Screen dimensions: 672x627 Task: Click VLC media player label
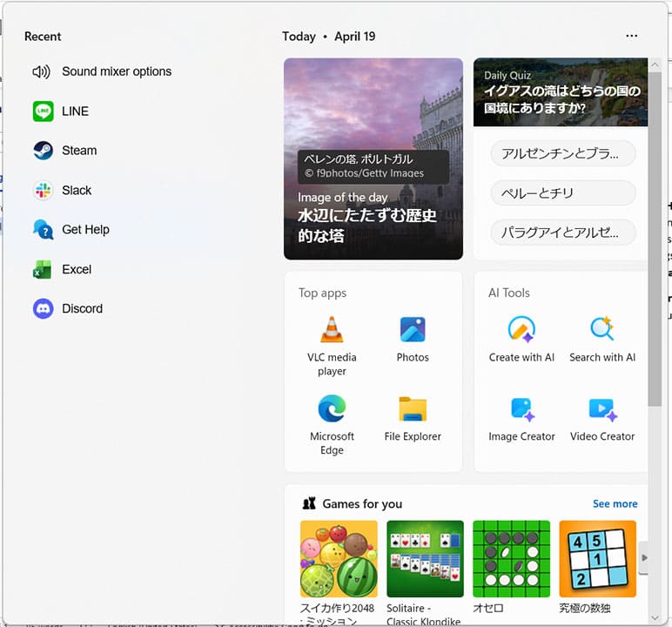pos(332,364)
